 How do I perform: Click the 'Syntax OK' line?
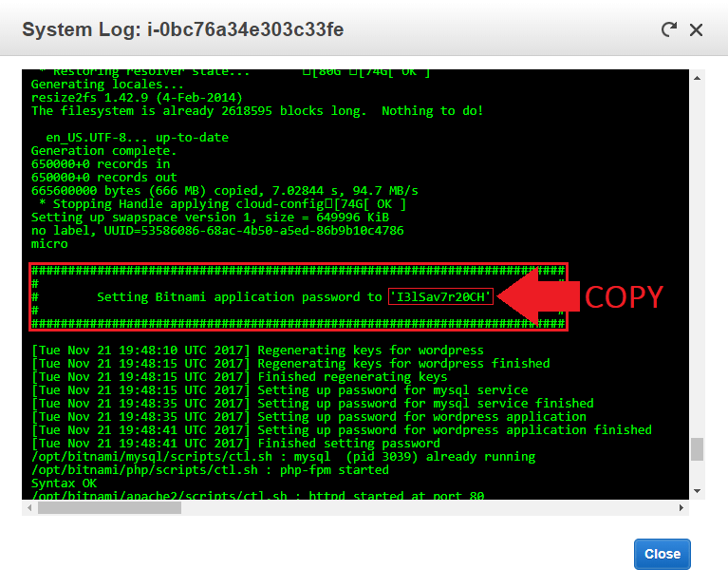point(64,484)
